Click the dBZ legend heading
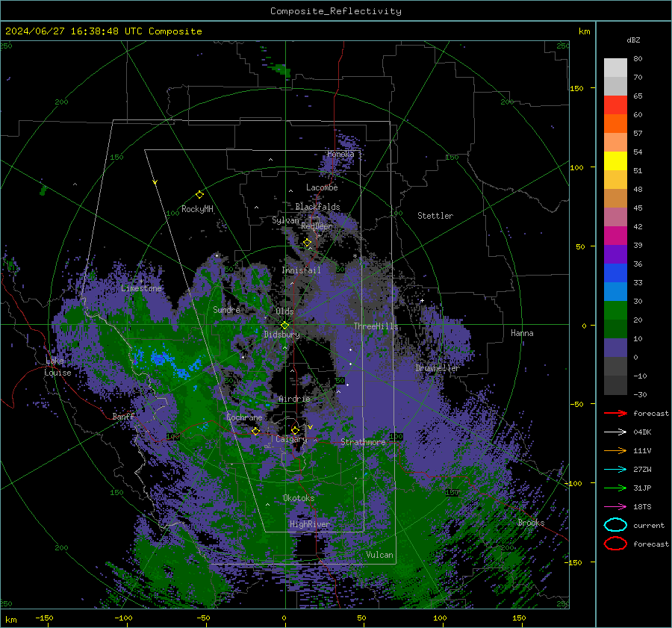 pos(633,40)
